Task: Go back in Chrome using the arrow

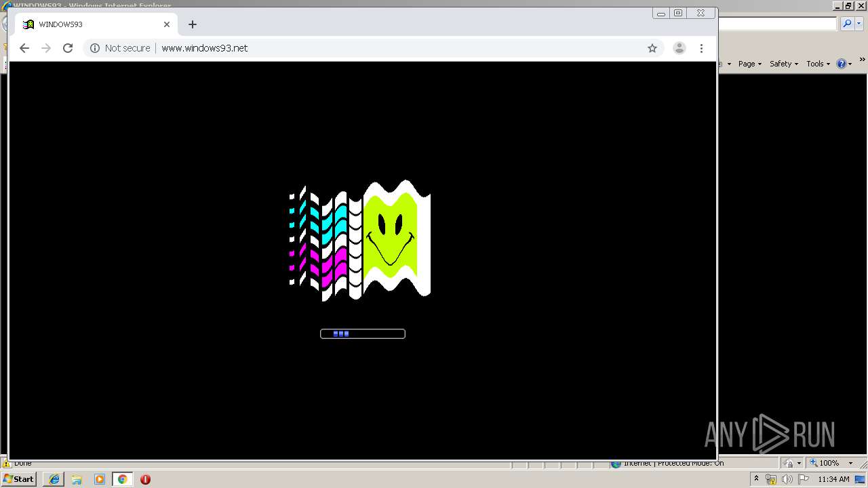Action: (x=24, y=48)
